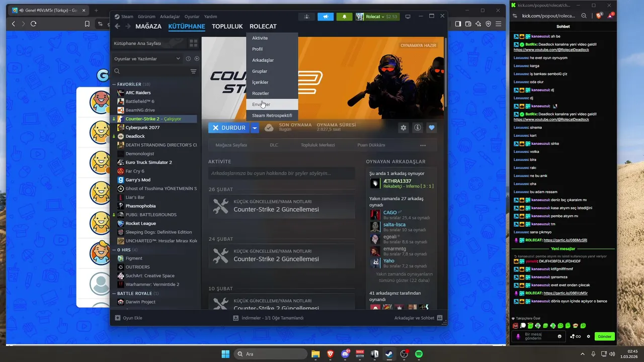Screen dimensions: 644x362
Task: Select Rozetler from the dropdown menu
Action: click(272, 94)
